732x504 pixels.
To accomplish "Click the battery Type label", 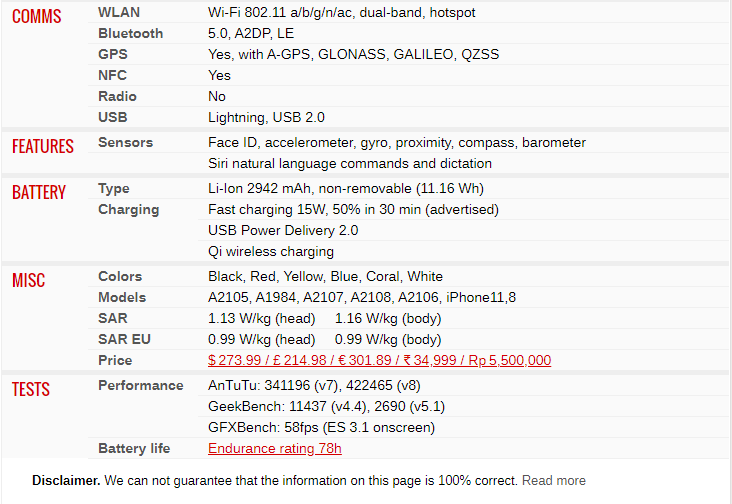I will 113,189.
